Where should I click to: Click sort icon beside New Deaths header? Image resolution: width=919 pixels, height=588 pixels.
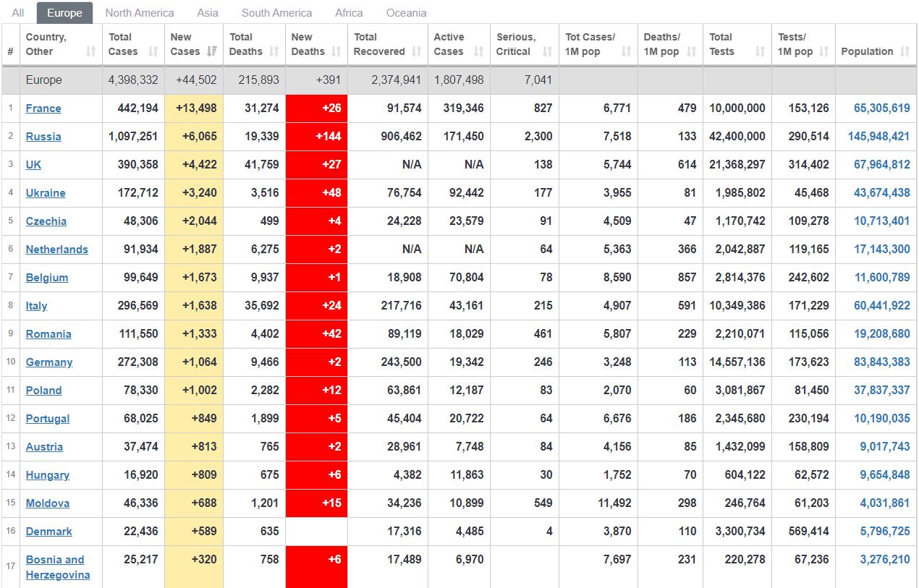pyautogui.click(x=336, y=51)
